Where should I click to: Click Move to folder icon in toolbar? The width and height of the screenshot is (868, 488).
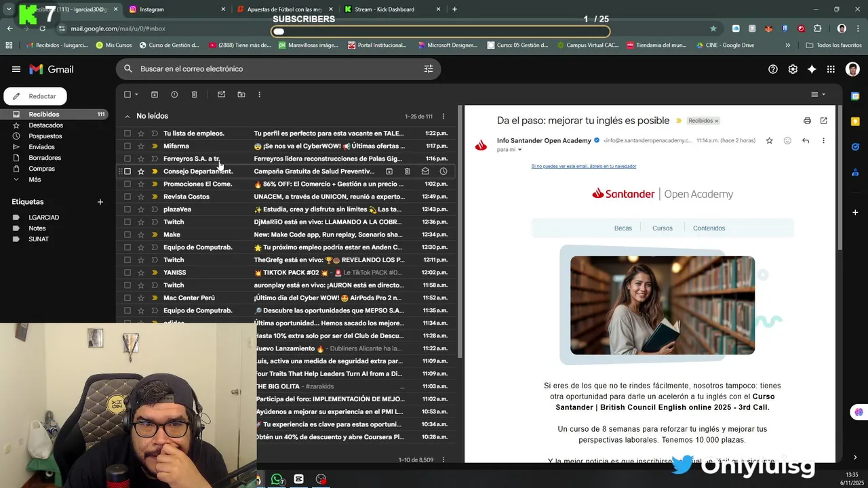coord(241,94)
